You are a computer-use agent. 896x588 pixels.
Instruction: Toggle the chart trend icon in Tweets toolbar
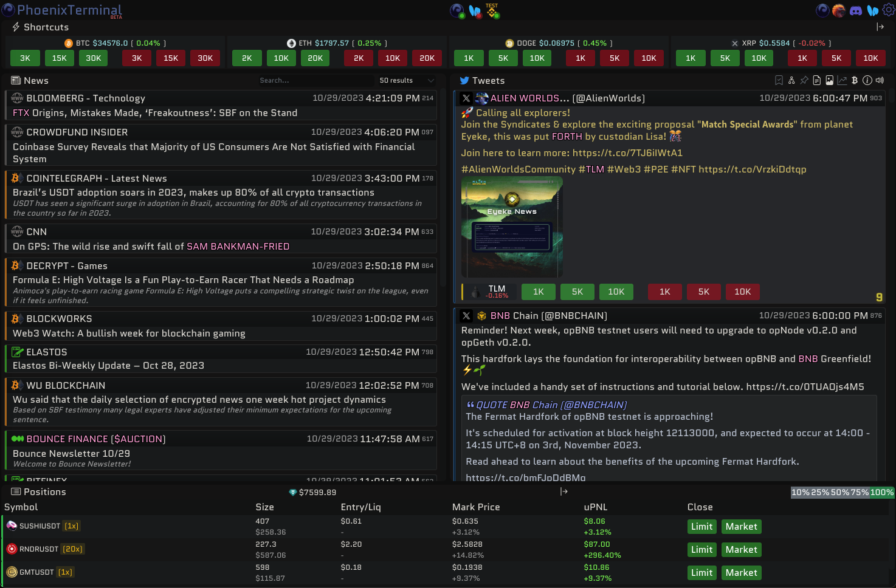coord(842,80)
